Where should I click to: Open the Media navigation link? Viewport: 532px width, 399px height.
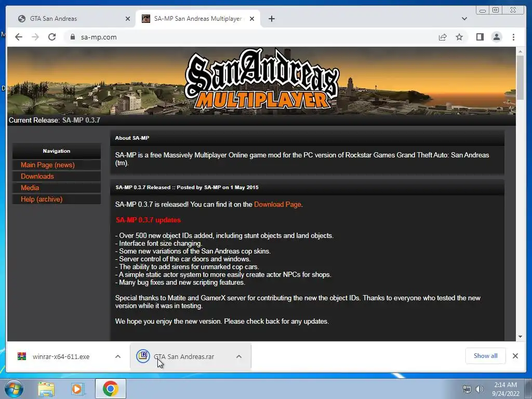[30, 188]
